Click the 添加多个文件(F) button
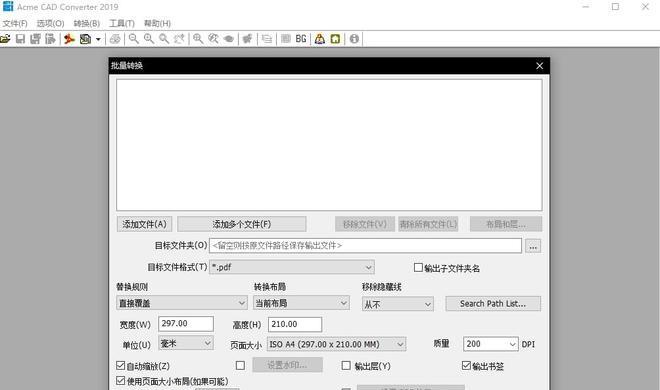Image resolution: width=660 pixels, height=390 pixels. tap(242, 224)
